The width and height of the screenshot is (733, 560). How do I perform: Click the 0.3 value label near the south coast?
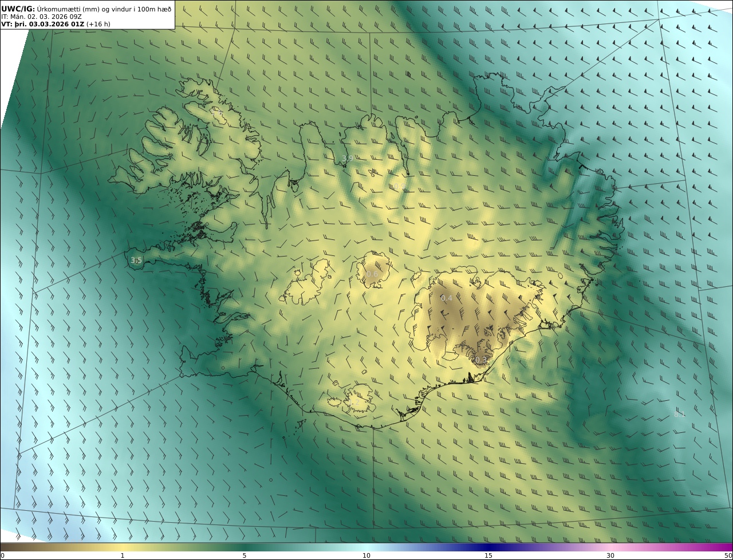[x=480, y=360]
